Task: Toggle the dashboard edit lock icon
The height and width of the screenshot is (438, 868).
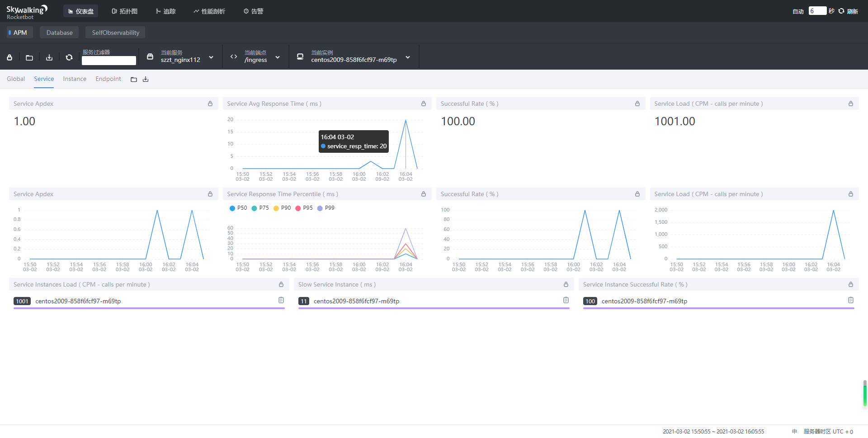Action: [x=9, y=57]
